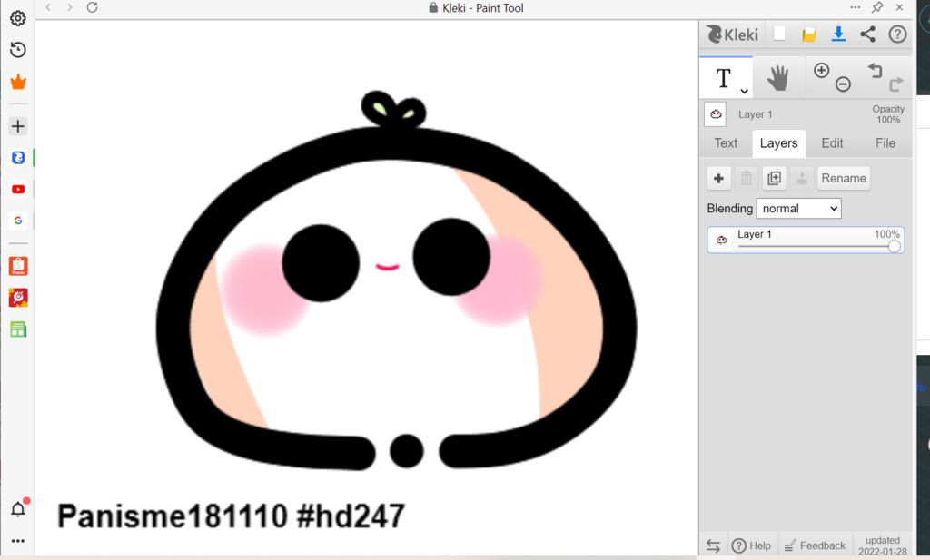Merge layer down
The width and height of the screenshot is (930, 560).
pos(801,179)
